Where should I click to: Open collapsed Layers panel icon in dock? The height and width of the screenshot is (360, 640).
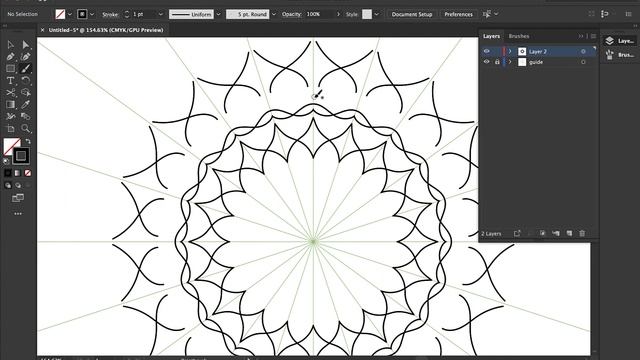pos(620,41)
